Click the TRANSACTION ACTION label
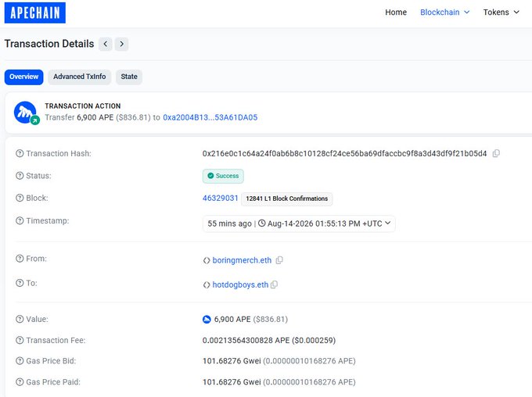This screenshot has width=532, height=397. (83, 106)
